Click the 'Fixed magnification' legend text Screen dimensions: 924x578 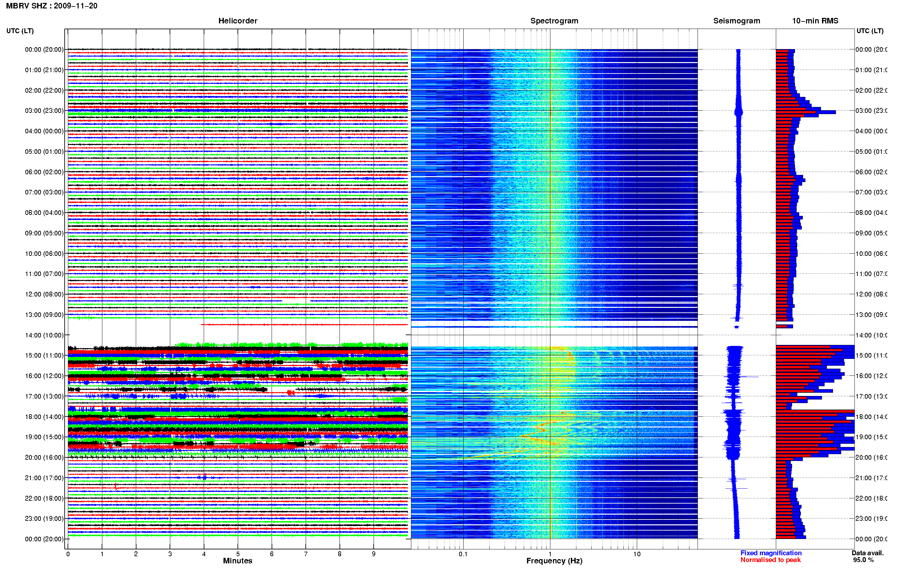(771, 553)
